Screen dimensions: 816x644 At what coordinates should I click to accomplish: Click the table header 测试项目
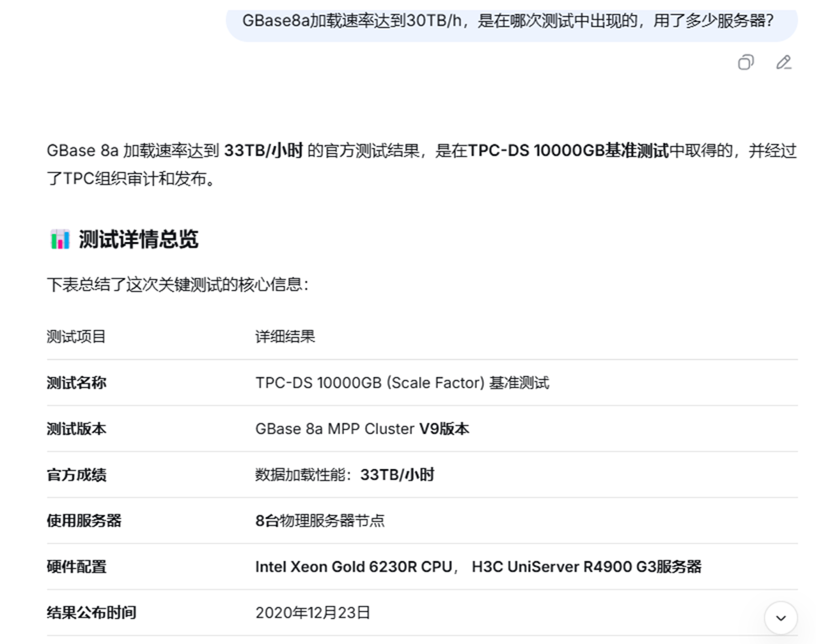76,337
